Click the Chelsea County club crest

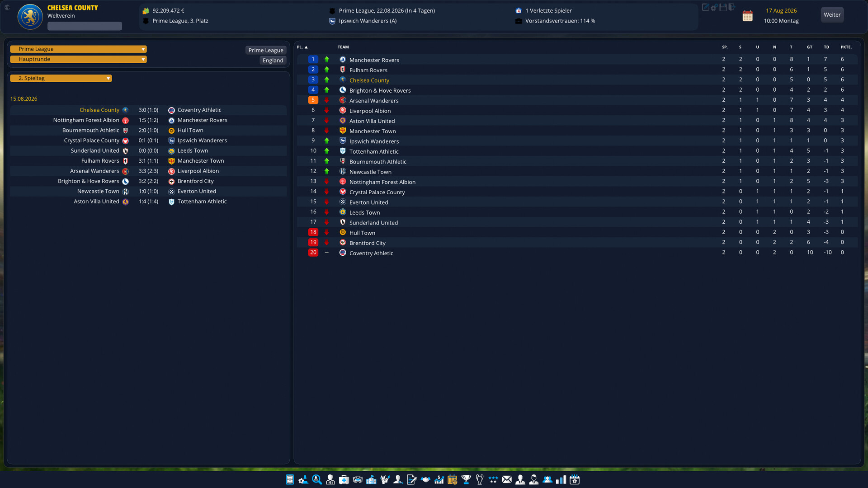30,17
